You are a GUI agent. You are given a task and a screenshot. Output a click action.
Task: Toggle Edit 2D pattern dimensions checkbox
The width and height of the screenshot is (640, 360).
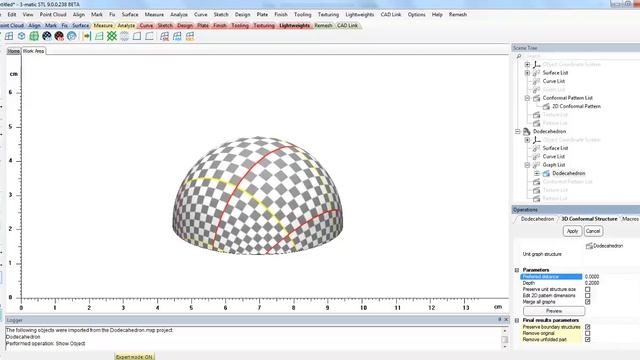(587, 296)
